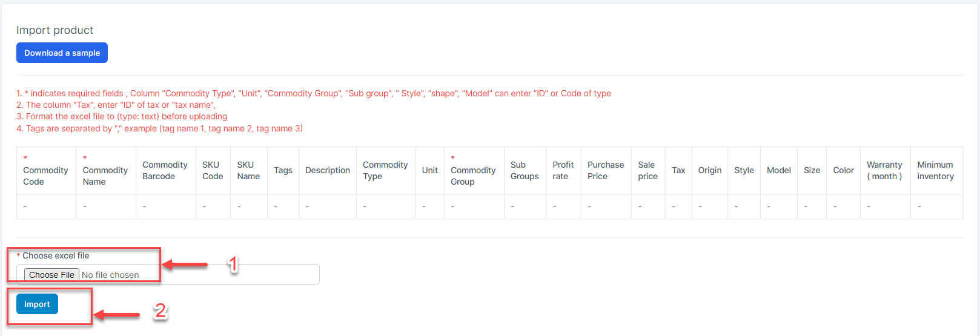Select the Commodity Code column header
980x336 pixels.
[45, 176]
